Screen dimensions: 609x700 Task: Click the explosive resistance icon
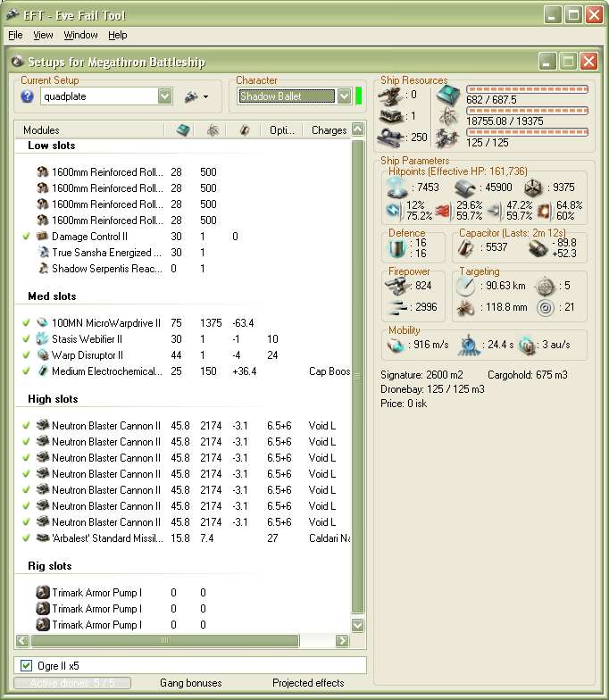tap(545, 211)
